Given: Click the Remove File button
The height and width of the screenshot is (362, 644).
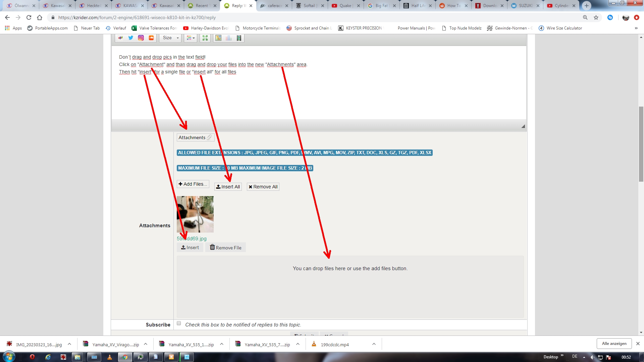Looking at the screenshot, I should pos(225,248).
